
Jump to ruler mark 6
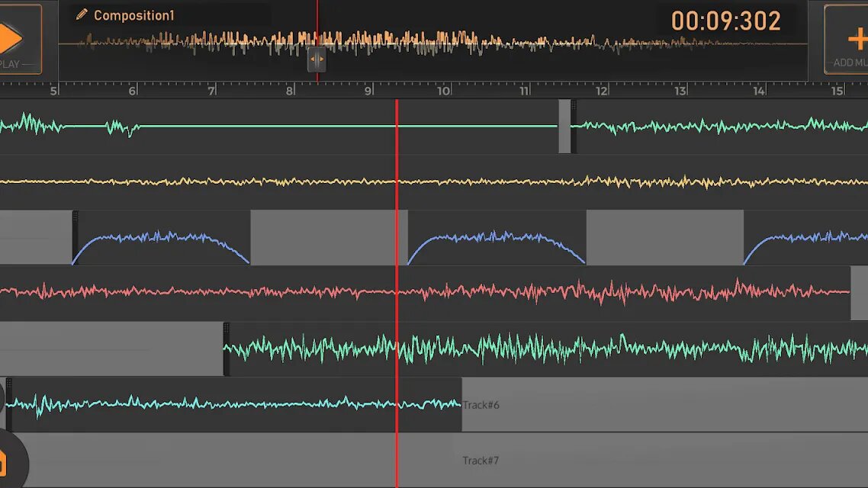tap(132, 91)
